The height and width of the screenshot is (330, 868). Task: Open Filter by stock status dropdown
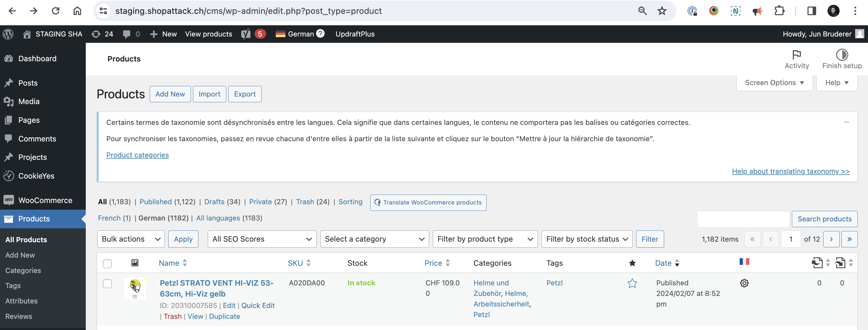(587, 239)
